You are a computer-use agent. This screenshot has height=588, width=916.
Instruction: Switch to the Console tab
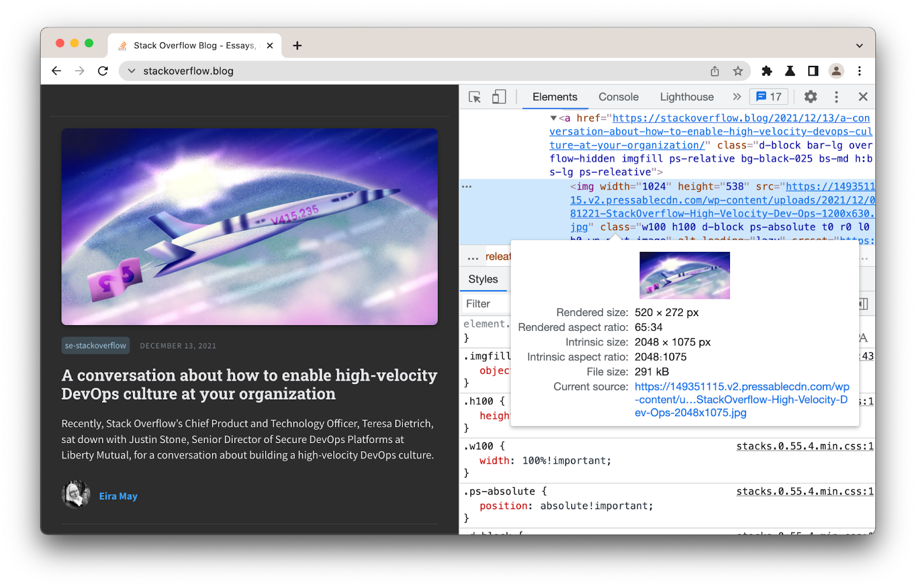point(618,97)
